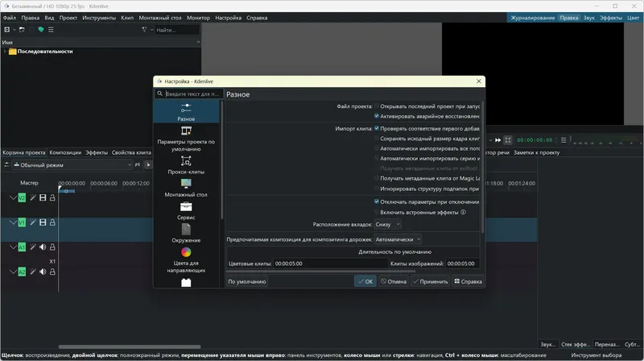Image resolution: width=644 pixels, height=361 pixels.
Task: Switch to the Композиции tab
Action: [65, 152]
